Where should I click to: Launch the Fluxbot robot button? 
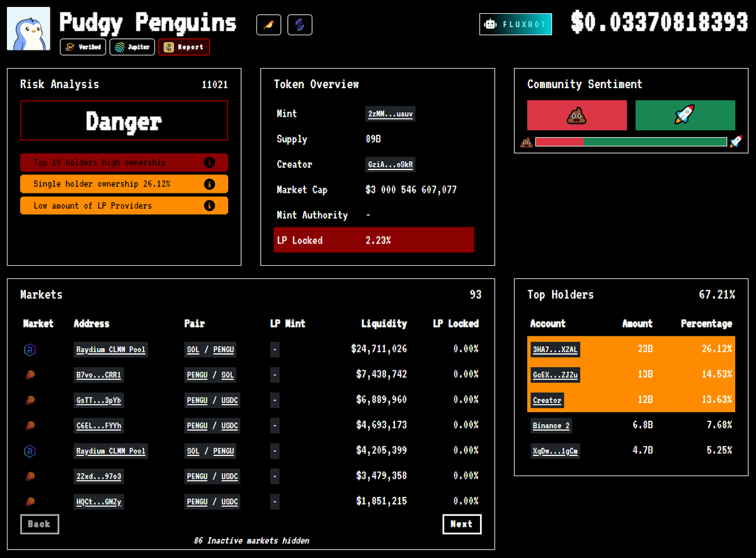point(515,25)
